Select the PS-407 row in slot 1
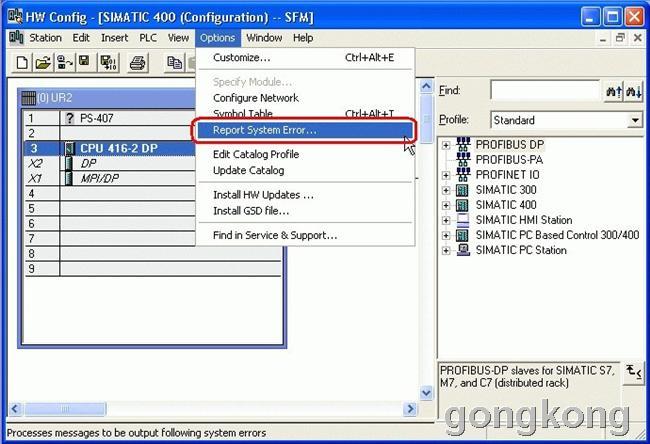Viewport: 650px width, 444px height. [x=110, y=118]
